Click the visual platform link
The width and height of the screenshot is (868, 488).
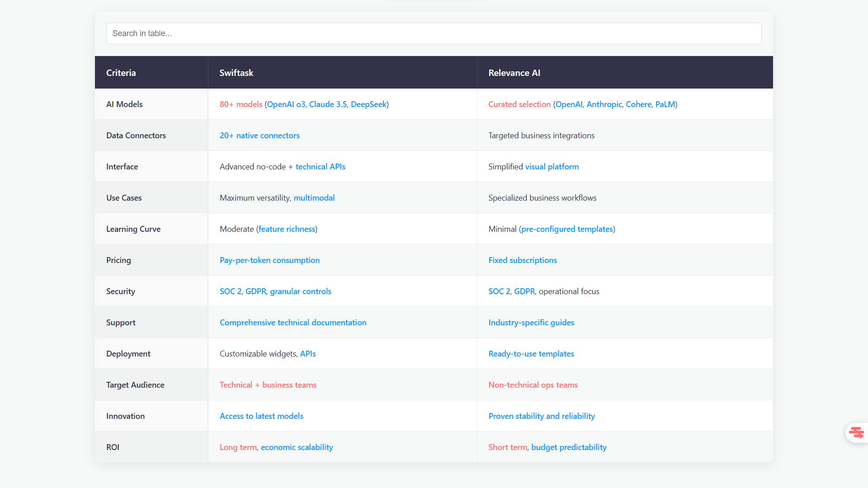[x=552, y=167]
